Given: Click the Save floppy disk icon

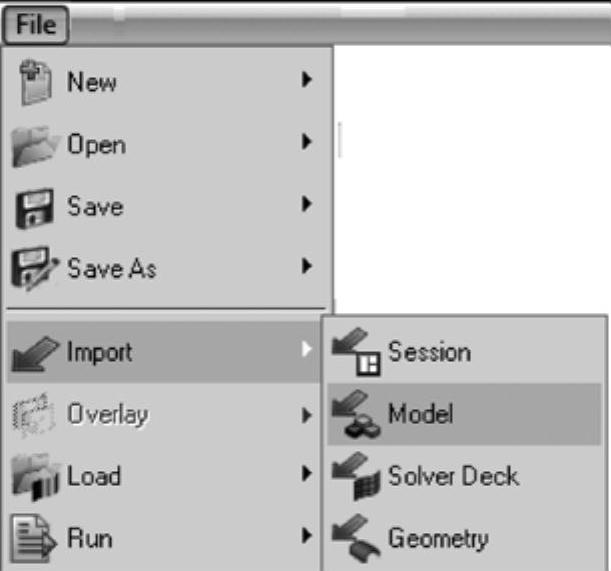Looking at the screenshot, I should pos(34,209).
